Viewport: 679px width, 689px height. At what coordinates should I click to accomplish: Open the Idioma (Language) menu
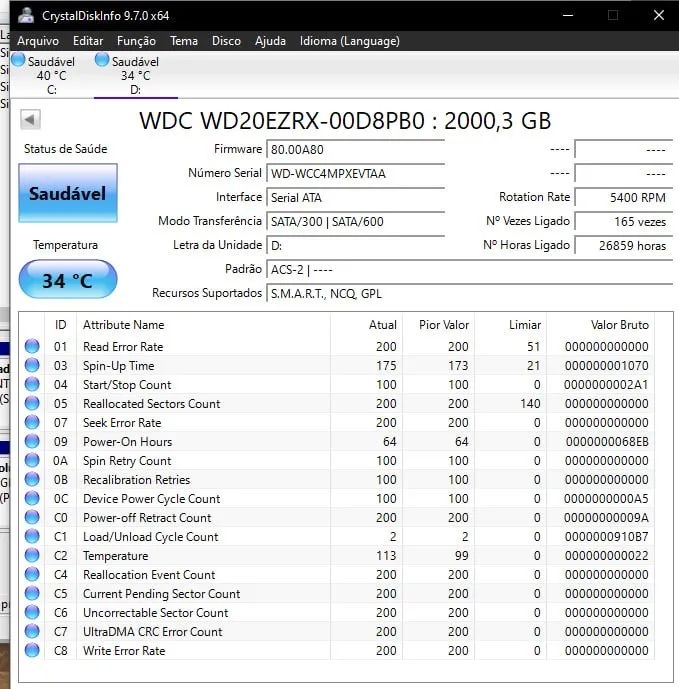pos(350,41)
